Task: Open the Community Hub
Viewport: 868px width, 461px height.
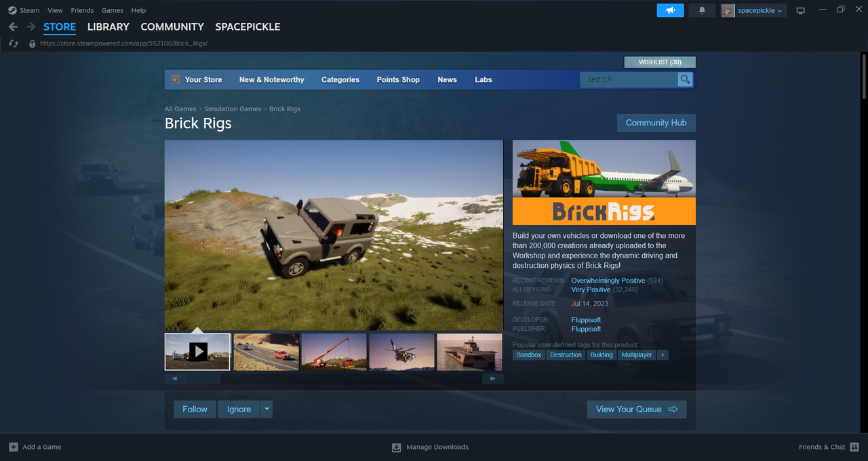Action: pyautogui.click(x=656, y=123)
